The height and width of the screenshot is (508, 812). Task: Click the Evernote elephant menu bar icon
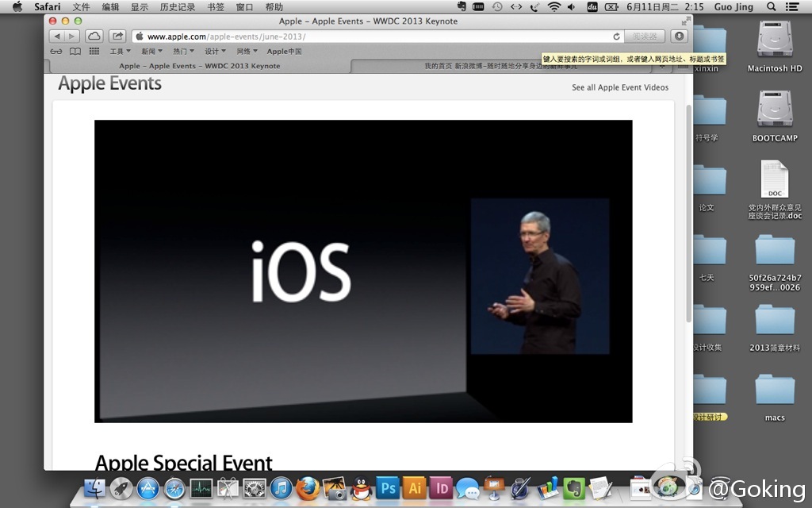pos(462,6)
